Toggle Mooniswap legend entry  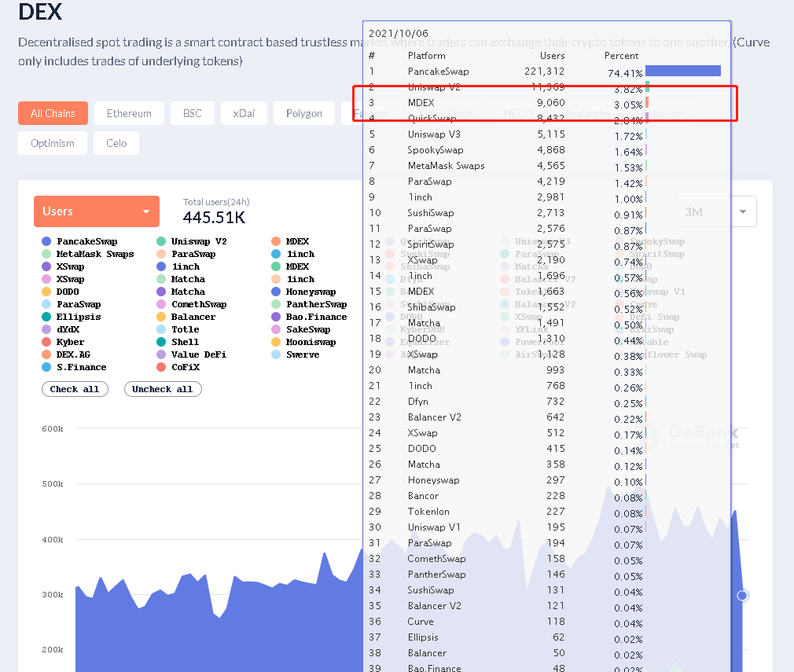[303, 342]
